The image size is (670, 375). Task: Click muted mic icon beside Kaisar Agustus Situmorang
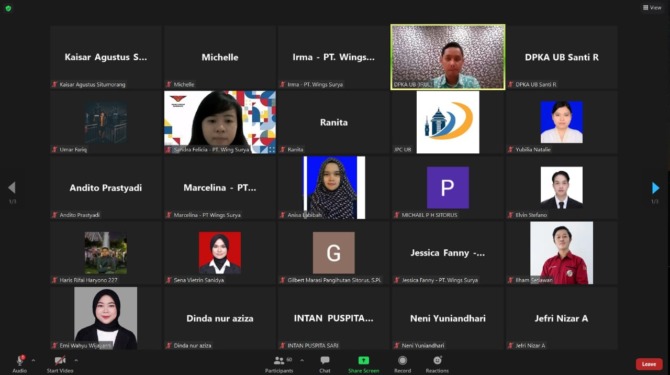pos(54,85)
